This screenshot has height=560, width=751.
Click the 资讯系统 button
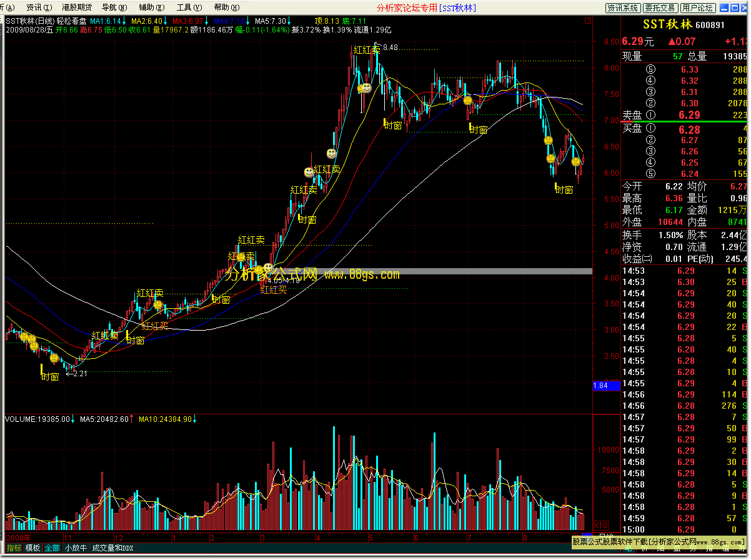coord(623,7)
